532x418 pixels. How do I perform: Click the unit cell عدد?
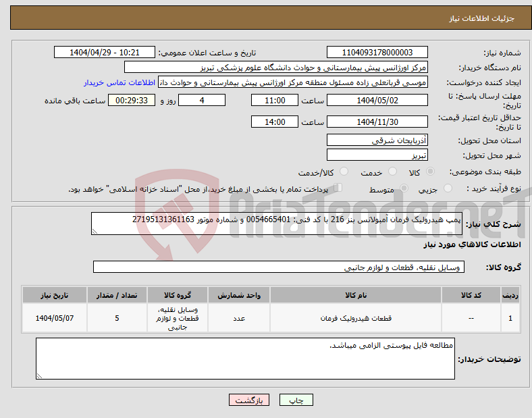239,318
